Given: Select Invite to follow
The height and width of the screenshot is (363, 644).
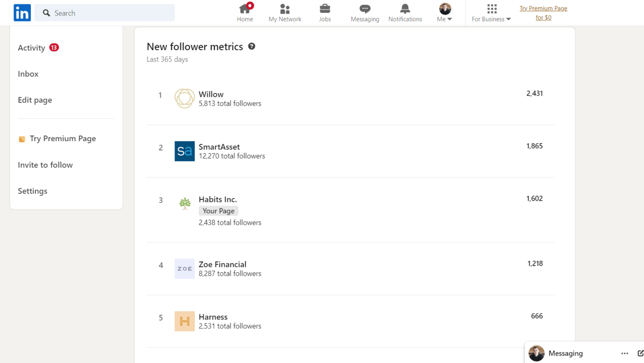Looking at the screenshot, I should pos(45,165).
